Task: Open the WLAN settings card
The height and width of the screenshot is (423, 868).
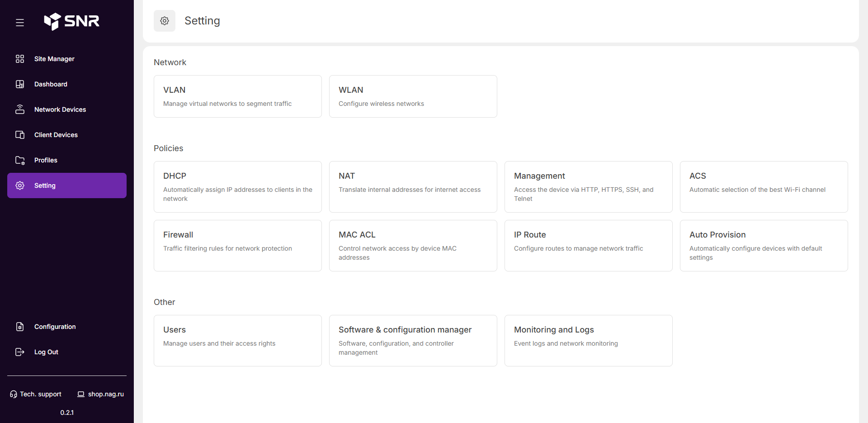Action: coord(413,96)
